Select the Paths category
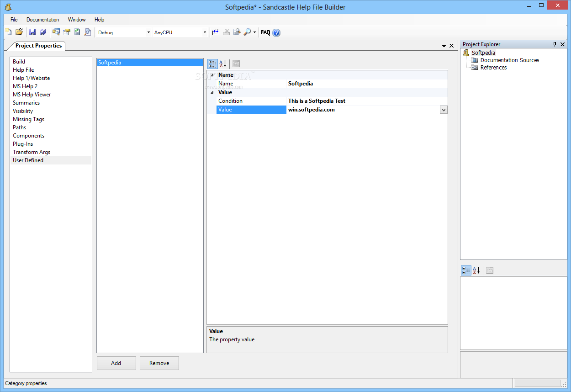 coord(51,127)
